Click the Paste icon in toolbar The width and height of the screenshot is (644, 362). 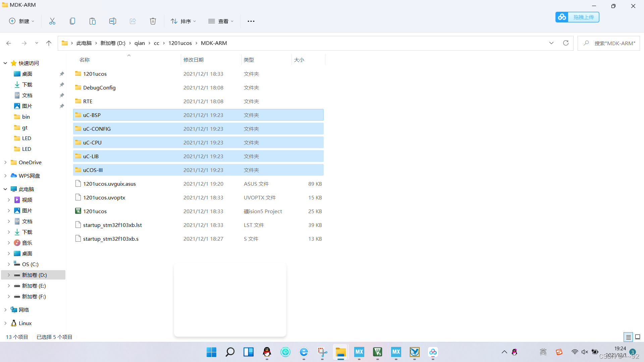click(93, 21)
